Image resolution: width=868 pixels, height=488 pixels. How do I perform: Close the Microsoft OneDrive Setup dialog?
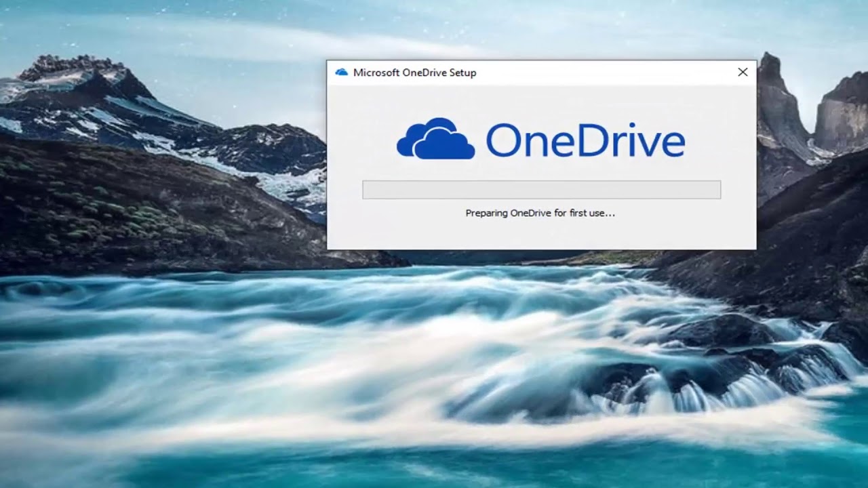(743, 73)
